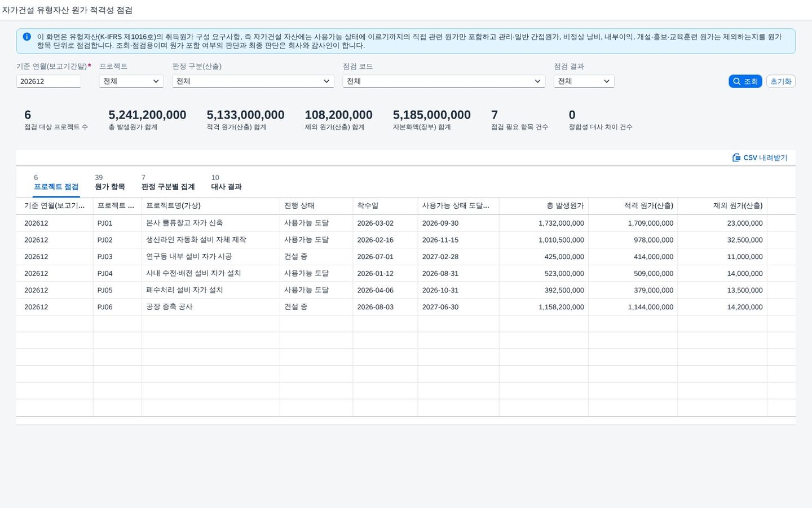Click the 총 발생원가 column header

[544, 206]
